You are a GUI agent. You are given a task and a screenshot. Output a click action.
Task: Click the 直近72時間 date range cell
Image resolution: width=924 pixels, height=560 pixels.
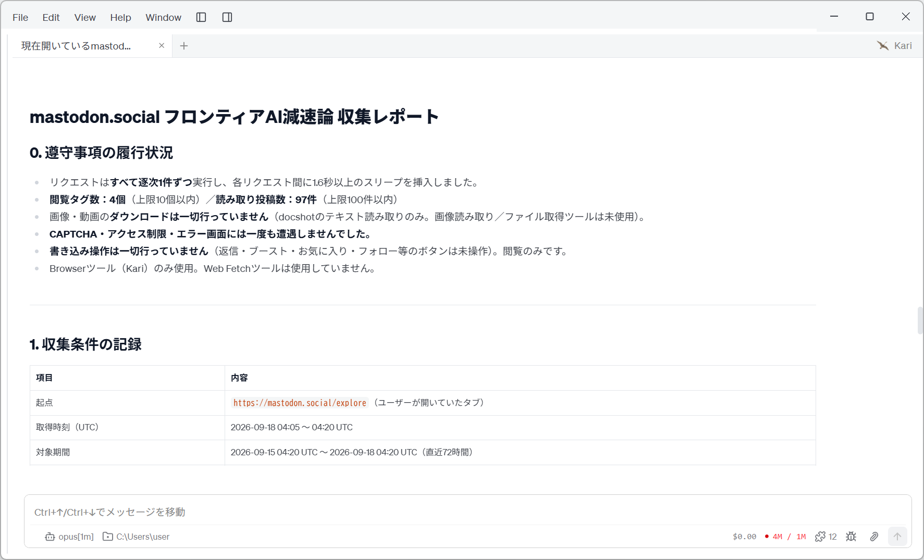point(520,452)
